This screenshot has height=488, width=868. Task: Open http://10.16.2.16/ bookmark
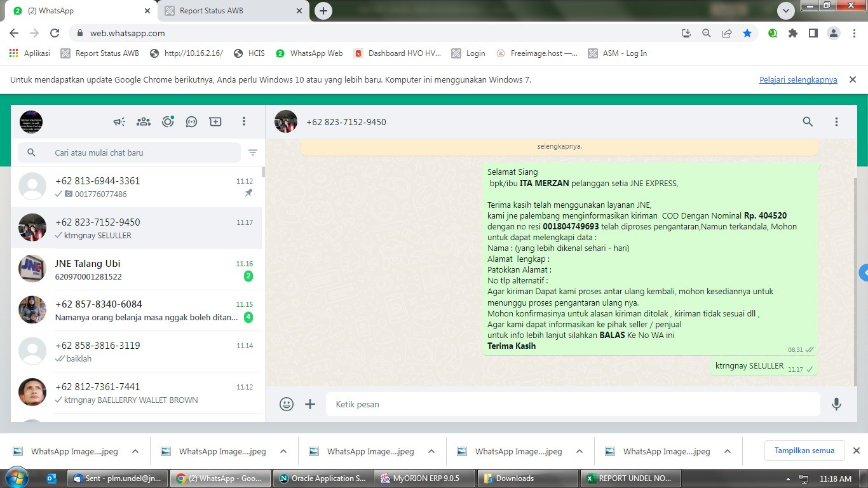coord(186,53)
